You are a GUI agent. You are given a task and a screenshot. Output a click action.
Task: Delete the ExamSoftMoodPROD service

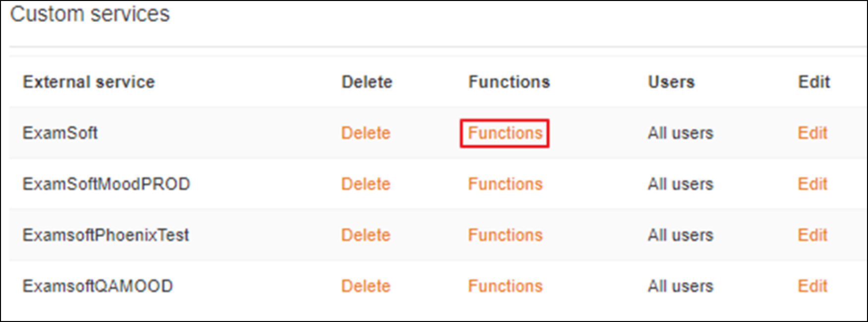click(366, 184)
